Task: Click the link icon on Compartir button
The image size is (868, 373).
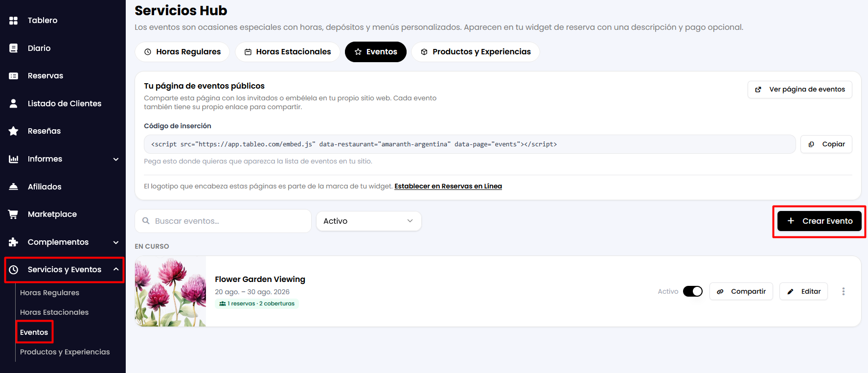Action: tap(720, 292)
